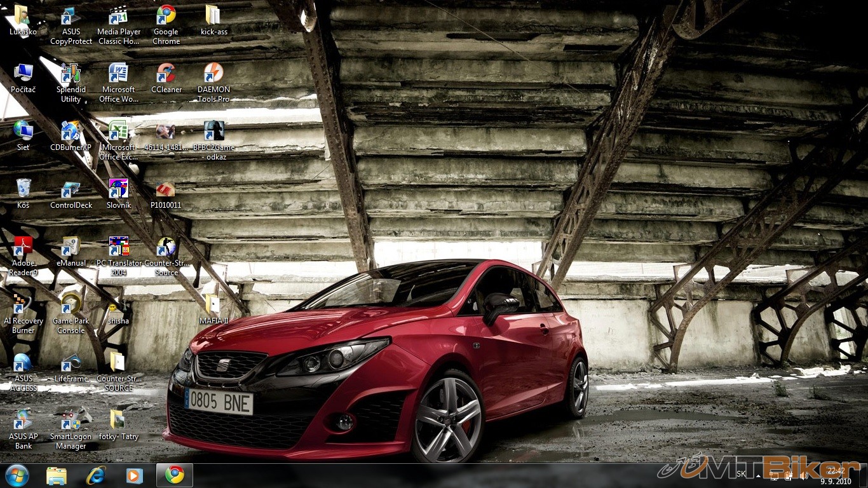Select the MAFIA II folder
The image size is (868, 488).
pyautogui.click(x=214, y=306)
